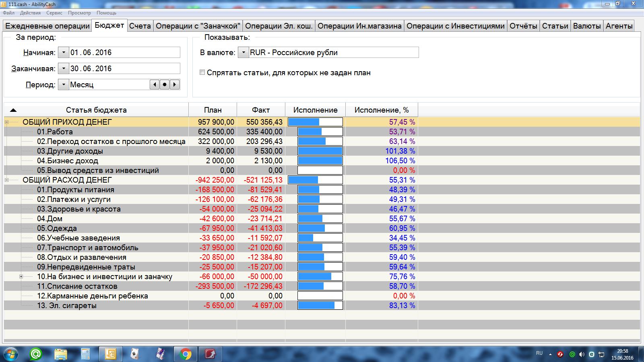Go to the previous period with left arrow
Viewport: 644px width, 362px height.
pyautogui.click(x=155, y=85)
